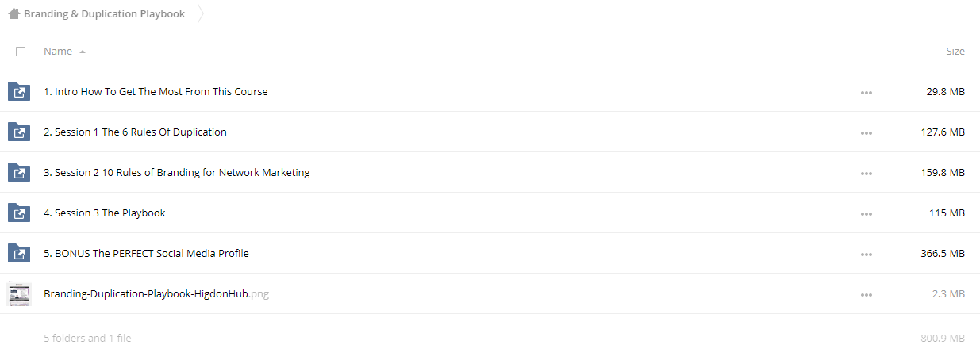The height and width of the screenshot is (364, 980).
Task: Show actions menu for Session 2 folder
Action: pyautogui.click(x=866, y=174)
